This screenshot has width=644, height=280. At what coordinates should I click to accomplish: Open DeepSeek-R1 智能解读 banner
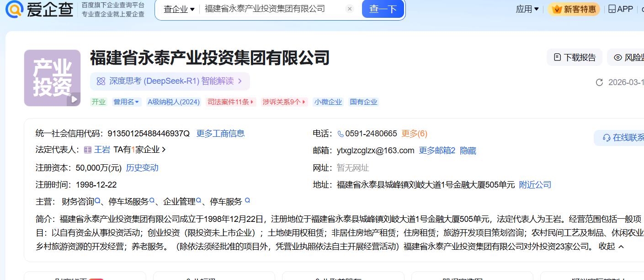pos(170,81)
